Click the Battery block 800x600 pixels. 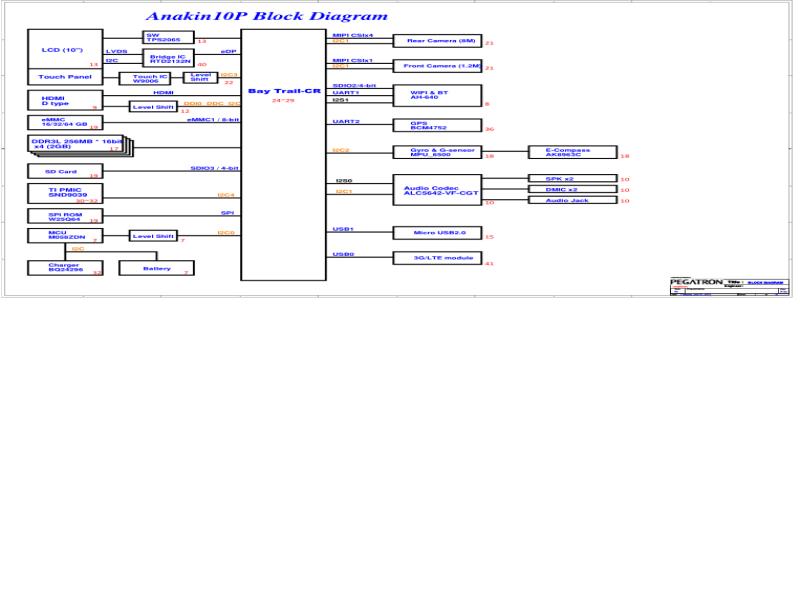pyautogui.click(x=157, y=268)
